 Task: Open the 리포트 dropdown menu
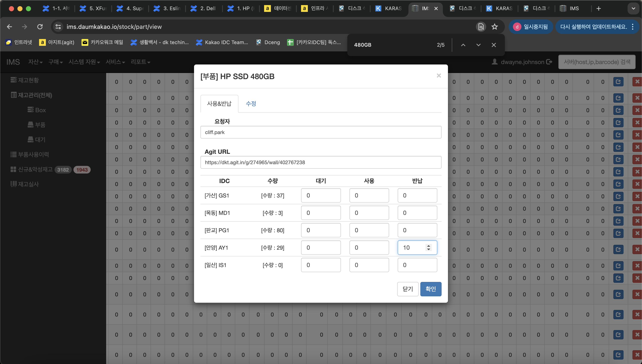[140, 62]
